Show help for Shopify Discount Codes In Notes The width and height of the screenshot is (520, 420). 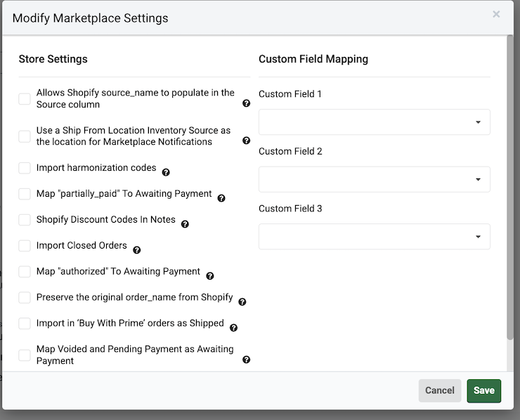185,224
